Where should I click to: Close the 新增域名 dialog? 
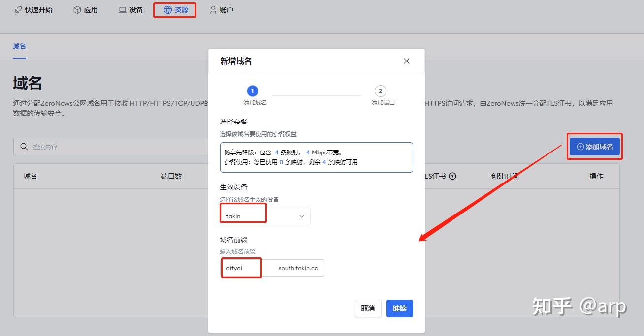click(x=407, y=61)
